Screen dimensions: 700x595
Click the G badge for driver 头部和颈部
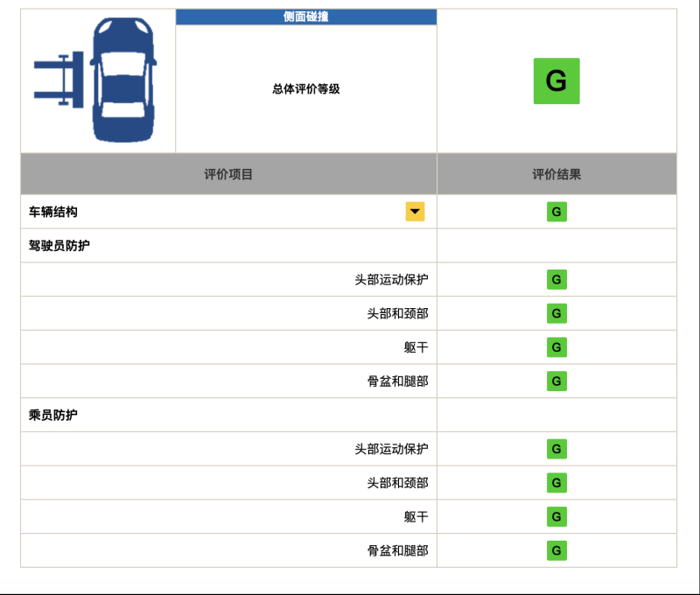[556, 313]
